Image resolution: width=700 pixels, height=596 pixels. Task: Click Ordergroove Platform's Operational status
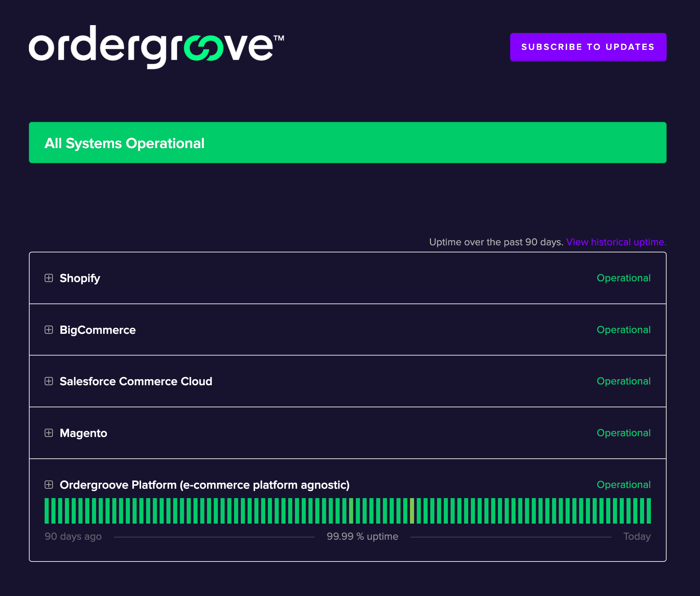pos(623,485)
